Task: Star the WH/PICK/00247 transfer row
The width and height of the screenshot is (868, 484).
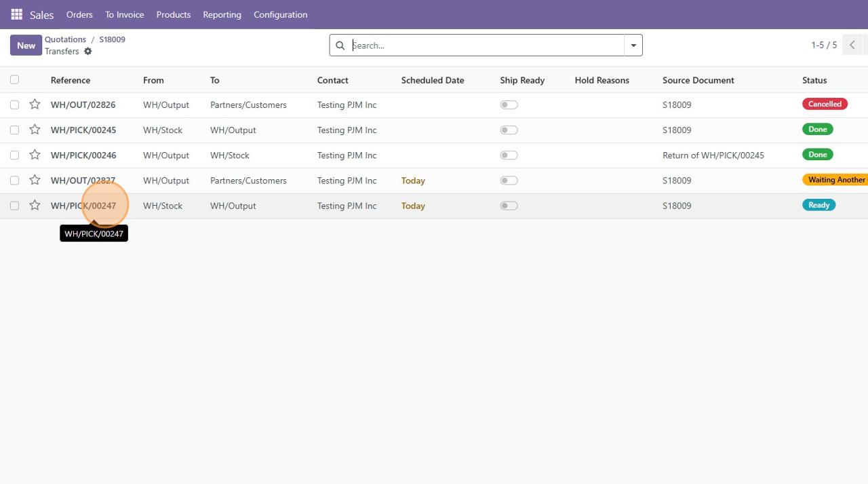Action: pos(35,205)
